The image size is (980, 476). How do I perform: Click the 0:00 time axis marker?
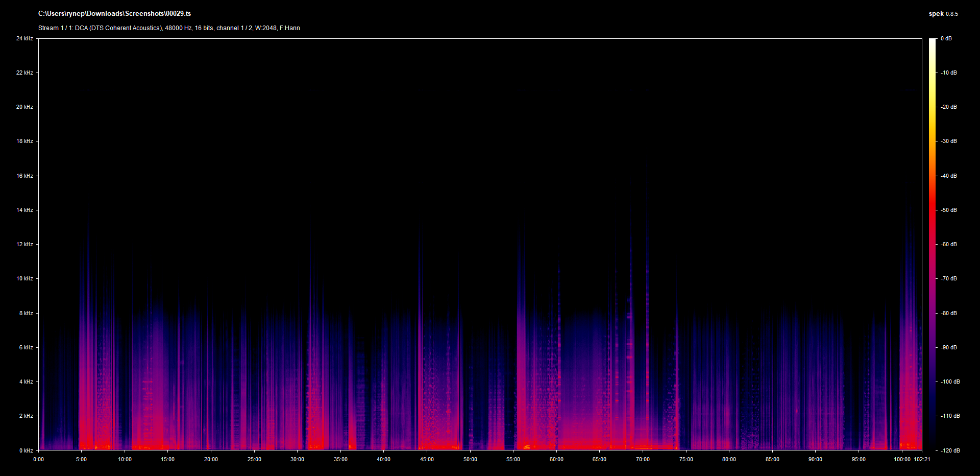(38, 459)
